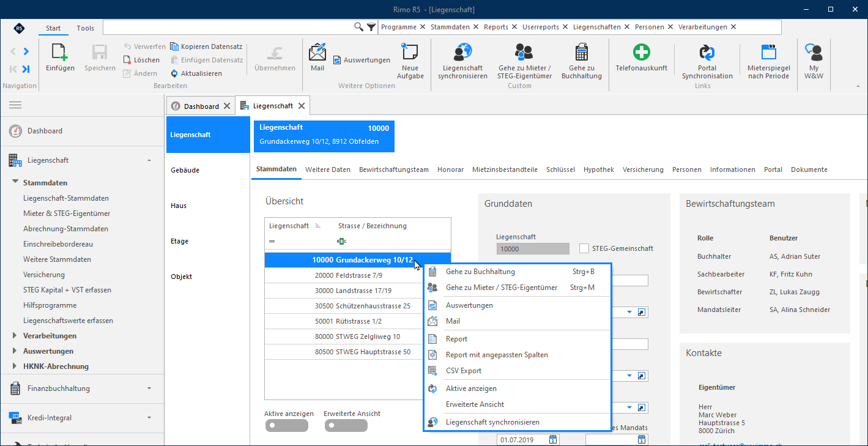Click the My W&W icon
Screen dimensions: 868x446
coord(813,52)
